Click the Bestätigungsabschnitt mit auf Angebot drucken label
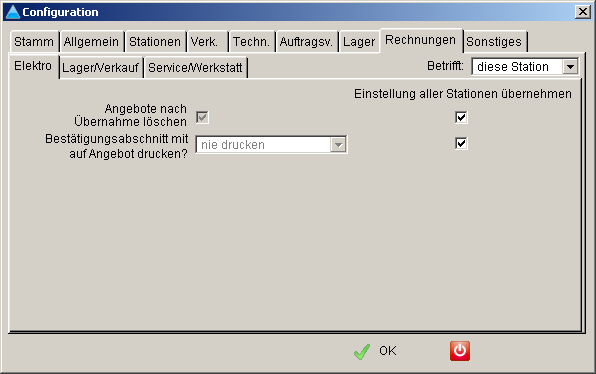Screen dimensions: 596x374 tap(117, 146)
